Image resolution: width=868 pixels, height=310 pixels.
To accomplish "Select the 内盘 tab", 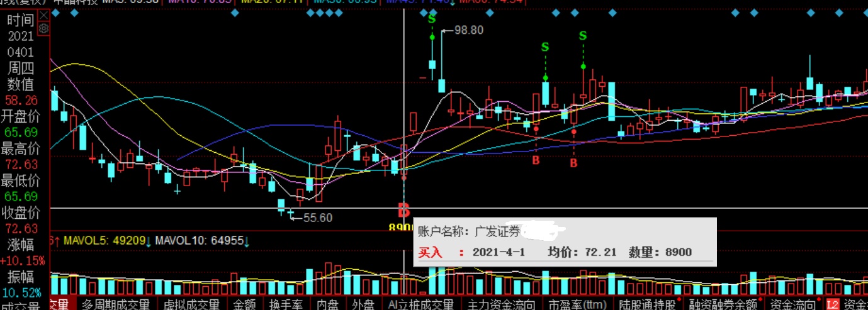I will 327,304.
